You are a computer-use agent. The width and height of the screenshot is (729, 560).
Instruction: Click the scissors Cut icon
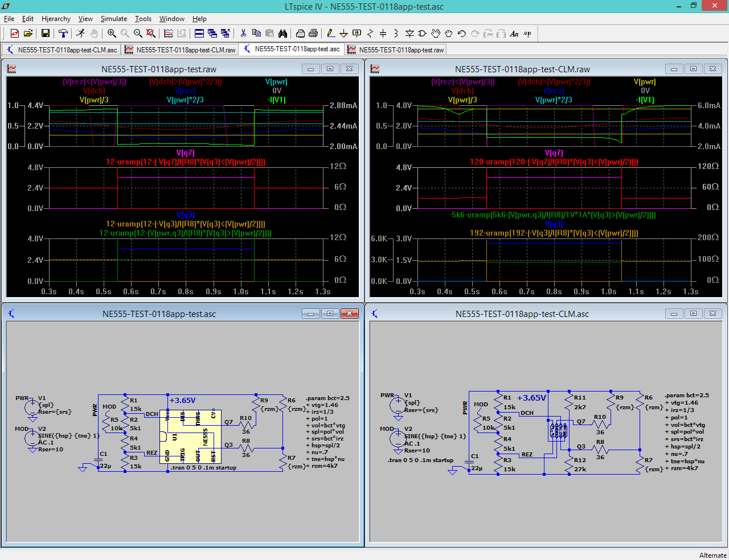[243, 34]
